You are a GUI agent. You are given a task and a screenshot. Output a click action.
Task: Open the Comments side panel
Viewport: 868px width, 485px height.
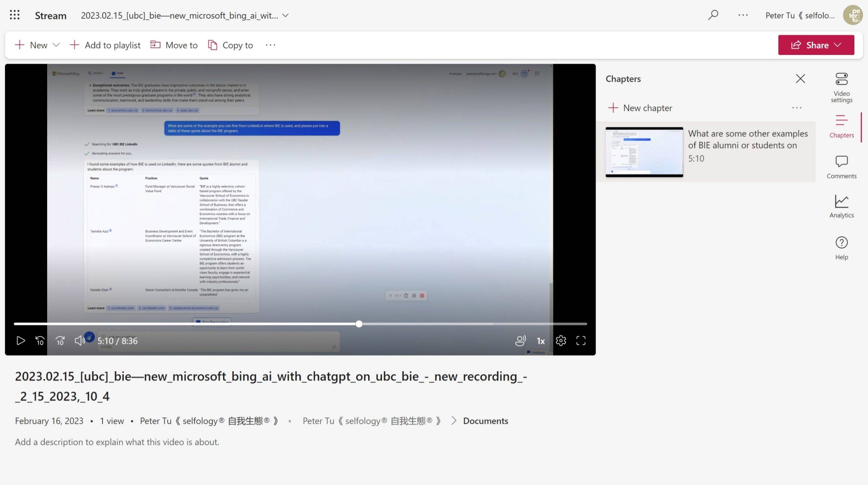click(841, 167)
